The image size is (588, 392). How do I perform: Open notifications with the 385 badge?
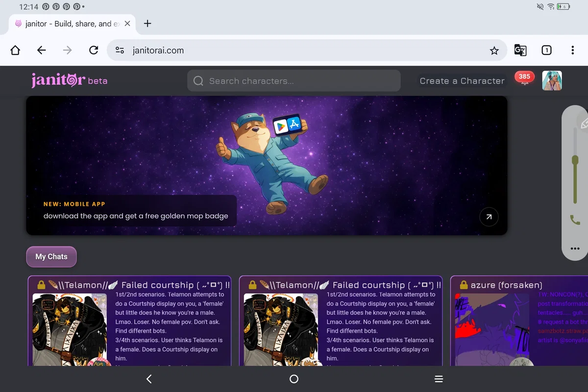point(524,78)
